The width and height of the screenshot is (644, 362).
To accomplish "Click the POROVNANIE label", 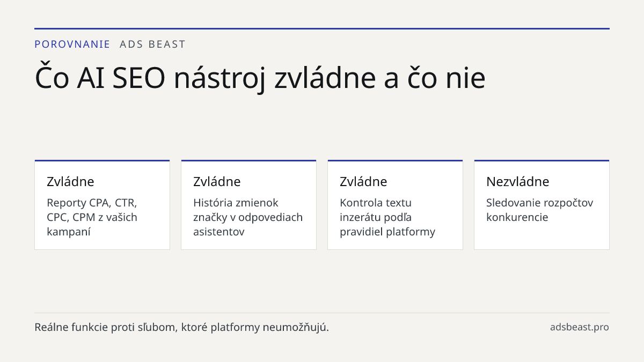I will 72,45.
